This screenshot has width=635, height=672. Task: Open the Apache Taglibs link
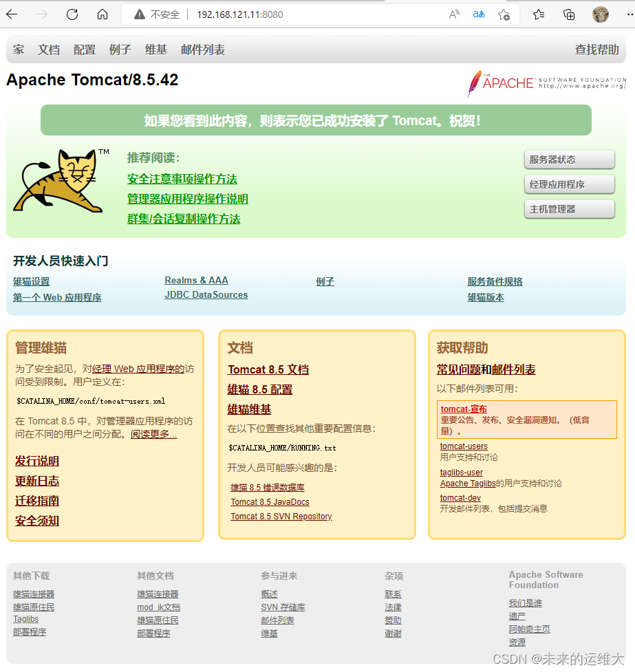tap(468, 484)
